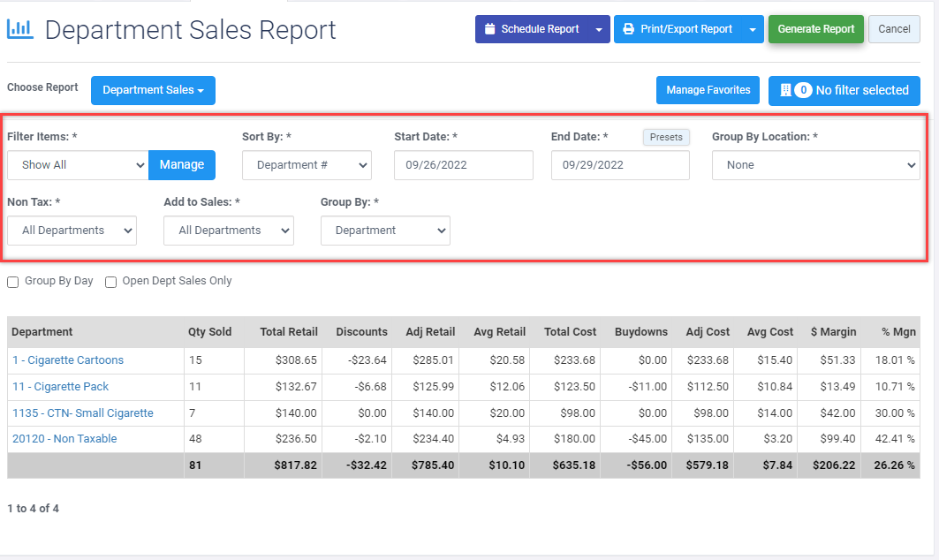Click inside the Start Date input field
Image resolution: width=939 pixels, height=560 pixels.
(x=463, y=165)
